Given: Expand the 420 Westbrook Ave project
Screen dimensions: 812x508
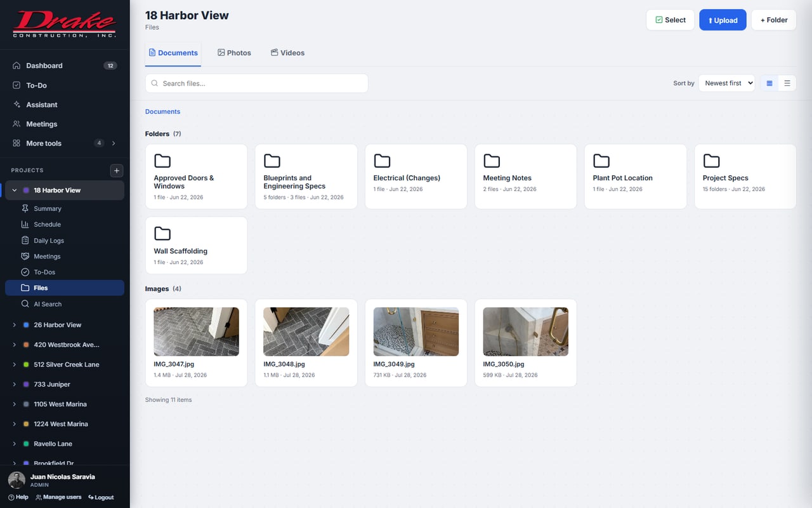Looking at the screenshot, I should [15, 345].
